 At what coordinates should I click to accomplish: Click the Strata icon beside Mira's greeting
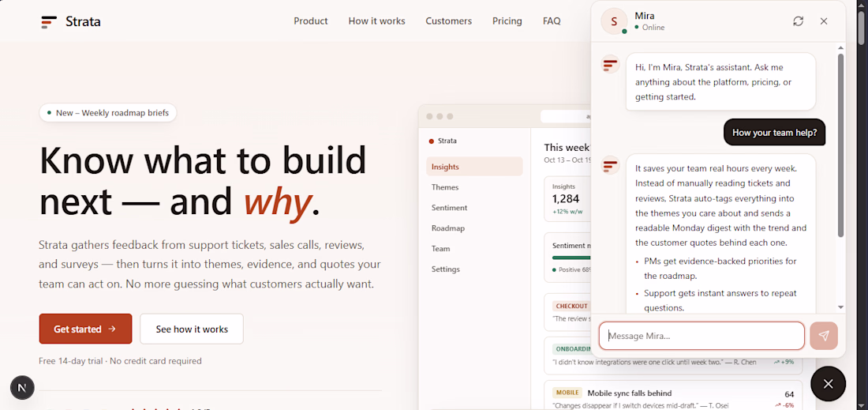610,64
